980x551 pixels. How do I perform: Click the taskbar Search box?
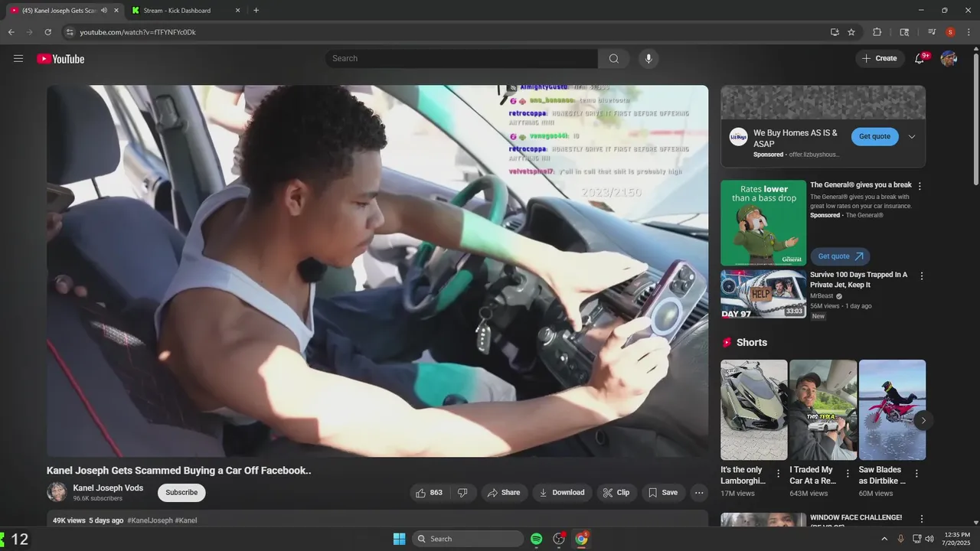point(468,539)
